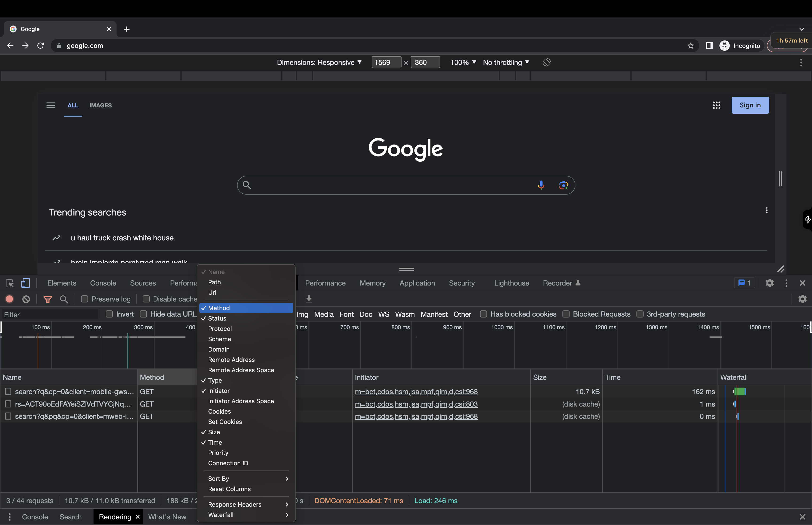Open initiator link ending csi:803
Image resolution: width=812 pixels, height=525 pixels.
point(416,404)
